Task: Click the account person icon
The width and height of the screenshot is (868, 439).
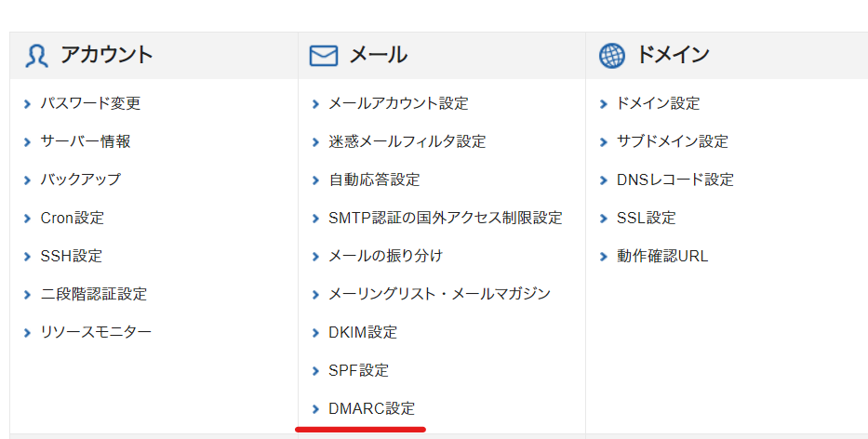Action: (x=36, y=56)
